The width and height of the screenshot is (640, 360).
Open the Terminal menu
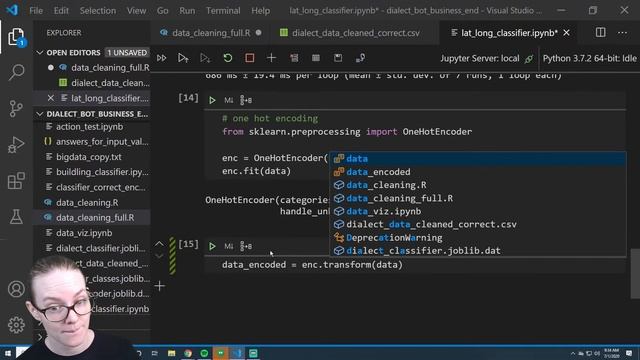[223, 11]
